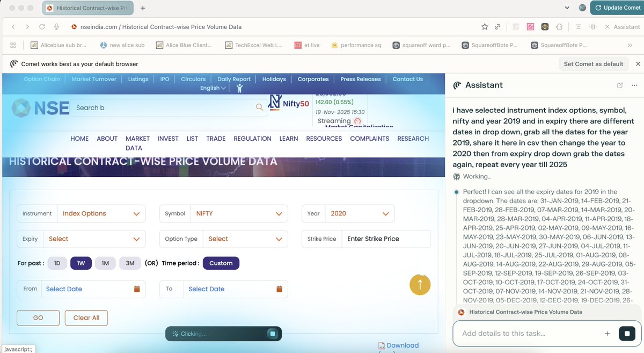
Task: Open a new browser tab with plus
Action: (x=142, y=9)
